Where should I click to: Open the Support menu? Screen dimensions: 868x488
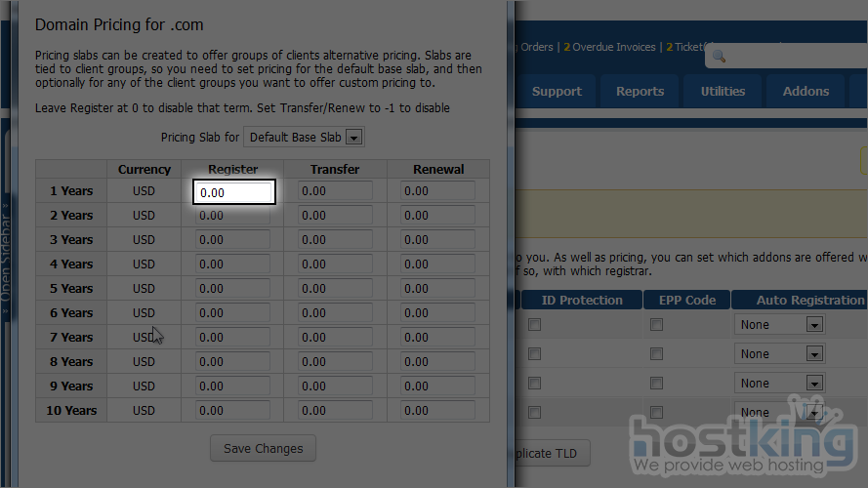557,92
